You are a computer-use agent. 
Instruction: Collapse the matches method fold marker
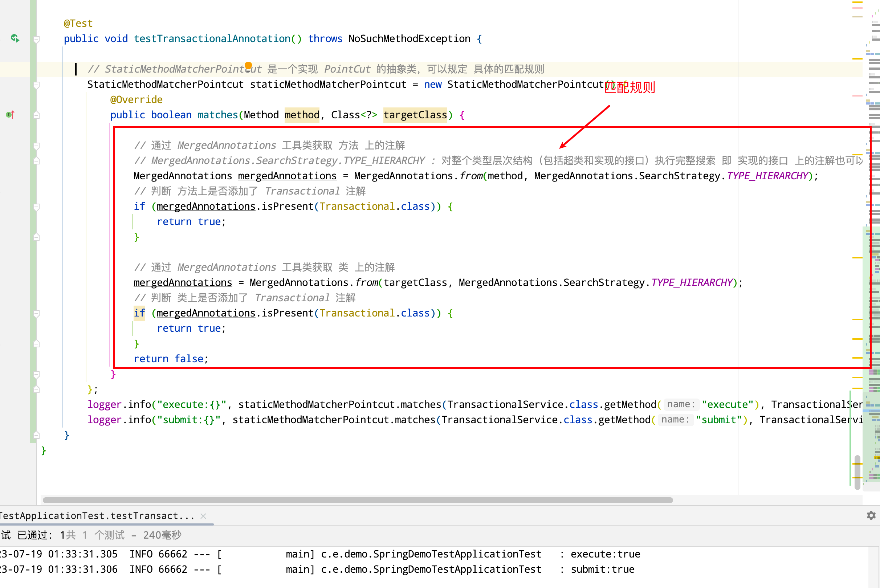click(36, 115)
